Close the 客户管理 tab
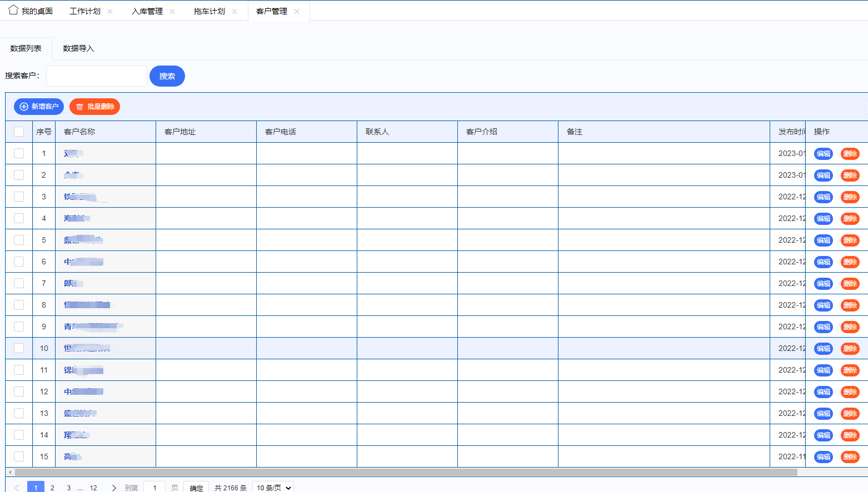The image size is (868, 492). pos(297,12)
